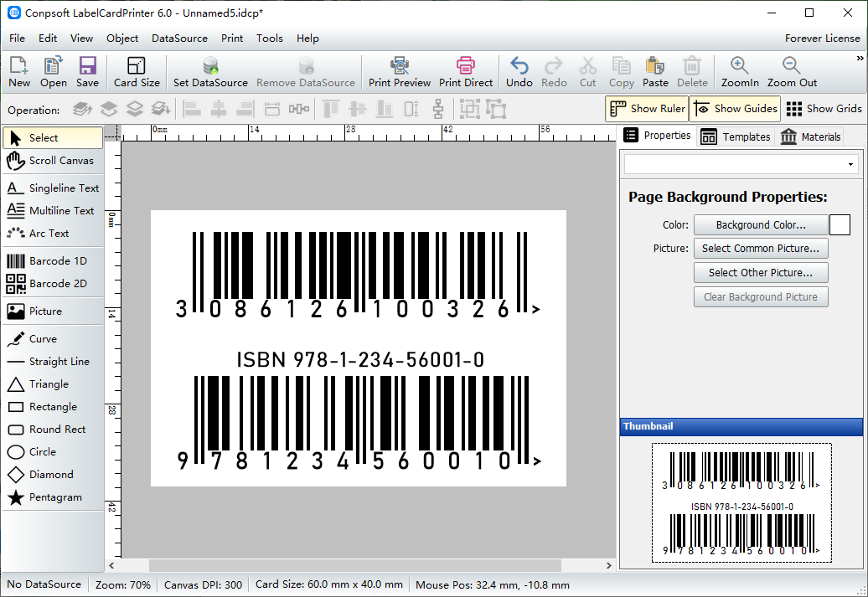Click the horizontal canvas scrollbar thumb
The height and width of the screenshot is (597, 868).
click(355, 565)
